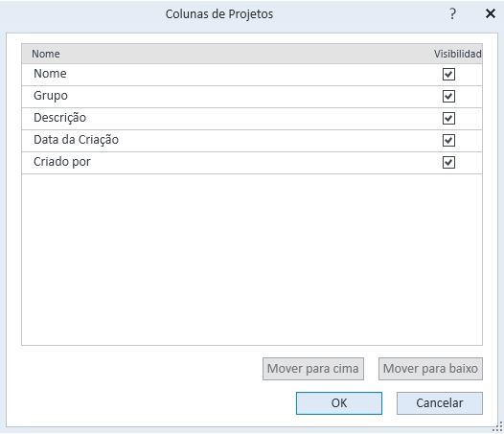The height and width of the screenshot is (434, 504).
Task: Cancel the column changes
Action: pos(440,403)
